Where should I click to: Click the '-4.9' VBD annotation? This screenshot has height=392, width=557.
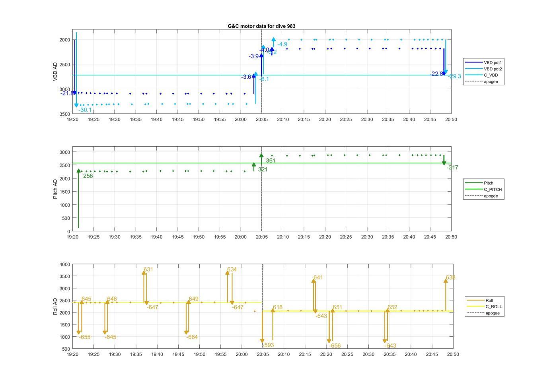[x=282, y=44]
